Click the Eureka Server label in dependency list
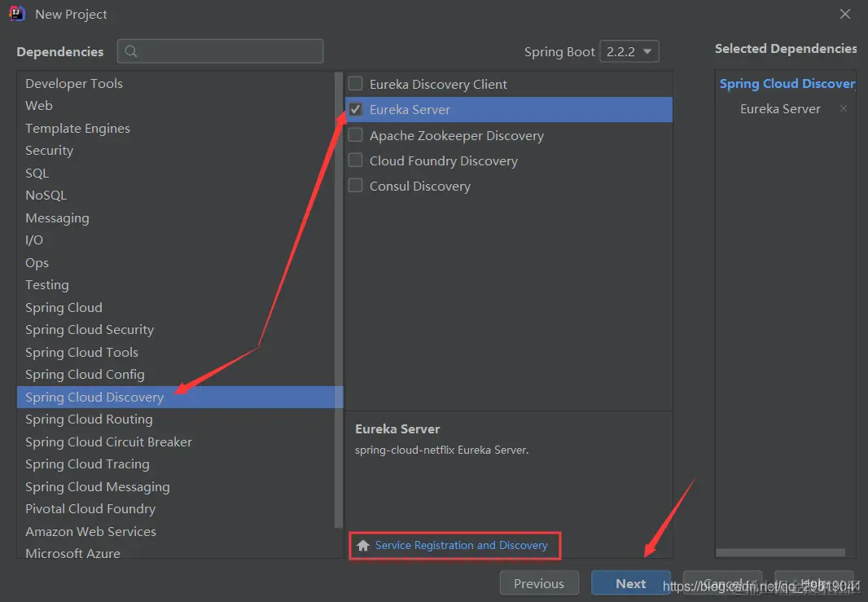This screenshot has height=602, width=868. coord(410,110)
